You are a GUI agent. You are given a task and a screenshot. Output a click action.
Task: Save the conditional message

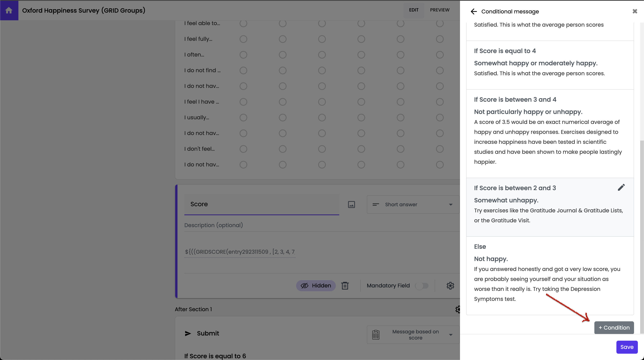click(x=627, y=347)
